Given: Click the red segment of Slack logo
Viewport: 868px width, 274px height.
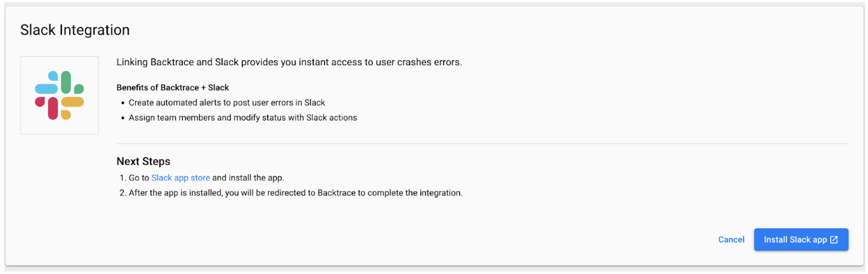Looking at the screenshot, I should point(47,108).
